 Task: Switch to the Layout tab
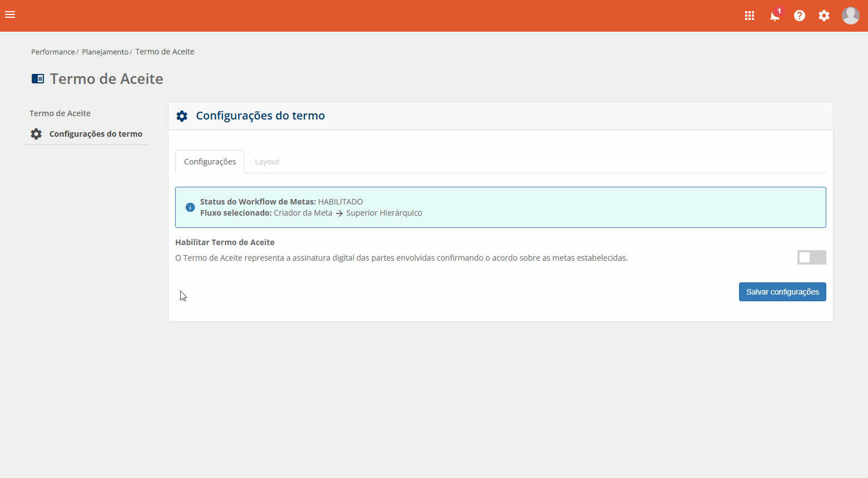[267, 161]
